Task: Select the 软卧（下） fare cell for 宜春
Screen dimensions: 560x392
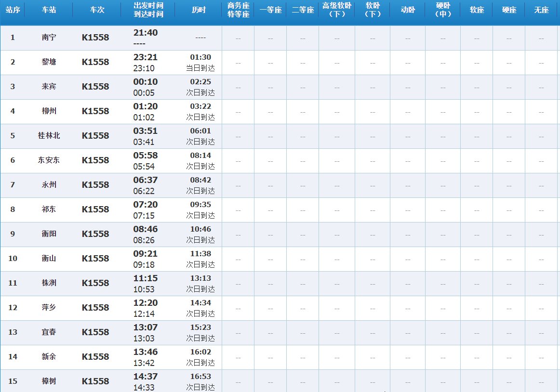Action: point(372,332)
